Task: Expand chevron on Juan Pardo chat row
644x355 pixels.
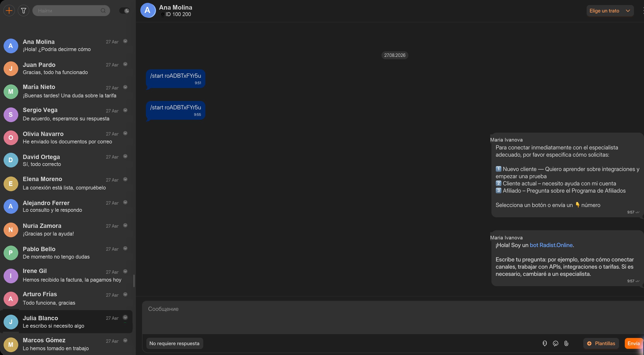Action: [x=125, y=64]
